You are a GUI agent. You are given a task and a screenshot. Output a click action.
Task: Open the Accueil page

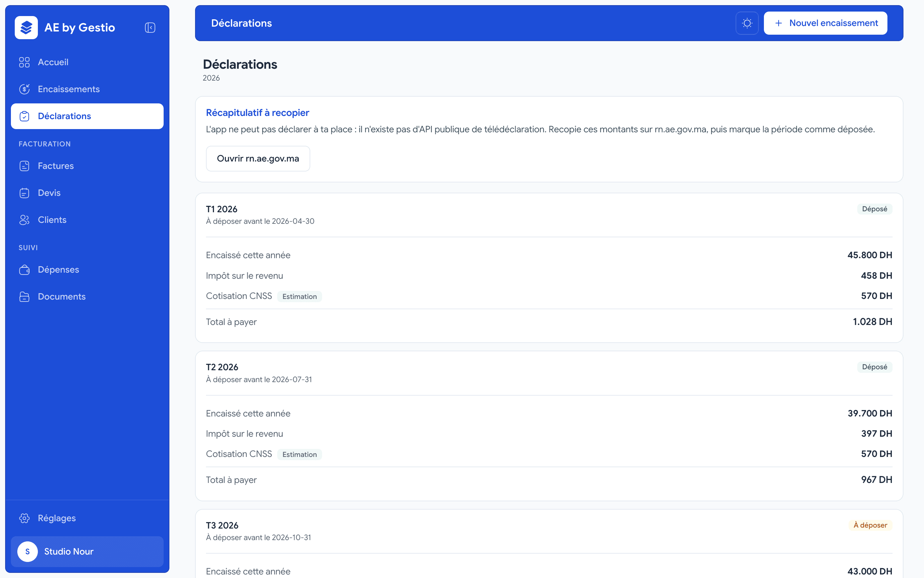87,62
